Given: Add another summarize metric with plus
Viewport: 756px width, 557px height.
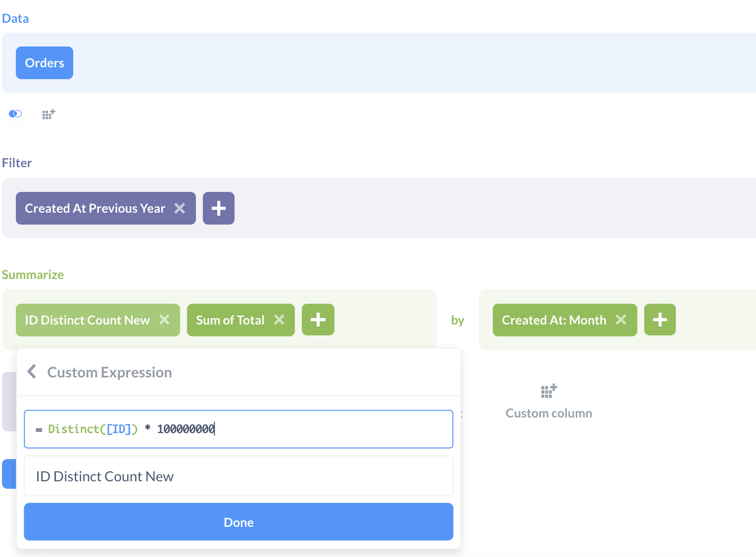Looking at the screenshot, I should coord(318,320).
